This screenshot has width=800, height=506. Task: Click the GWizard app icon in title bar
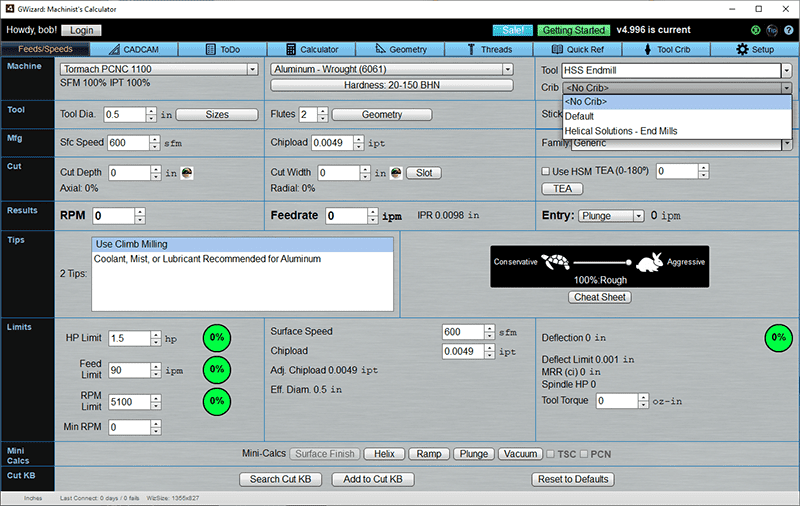(x=9, y=9)
